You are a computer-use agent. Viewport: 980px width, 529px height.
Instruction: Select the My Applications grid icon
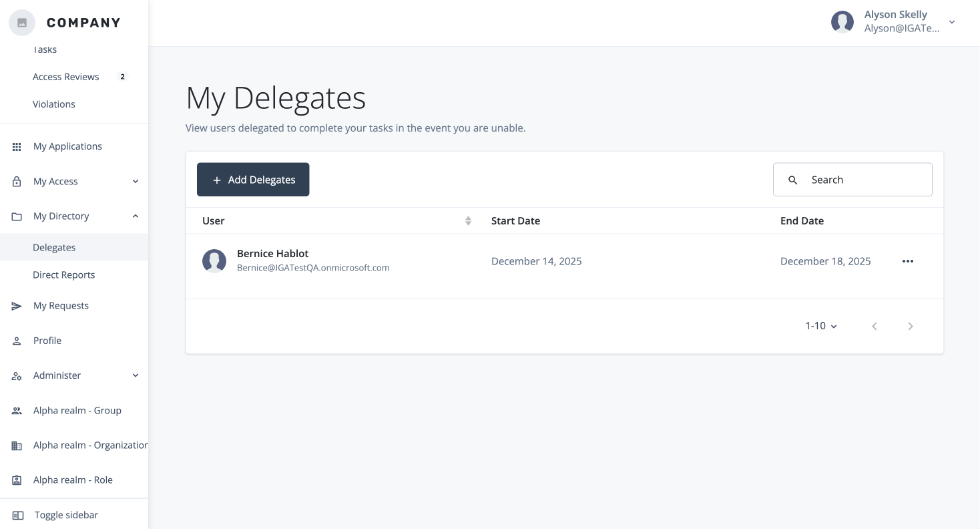click(17, 146)
